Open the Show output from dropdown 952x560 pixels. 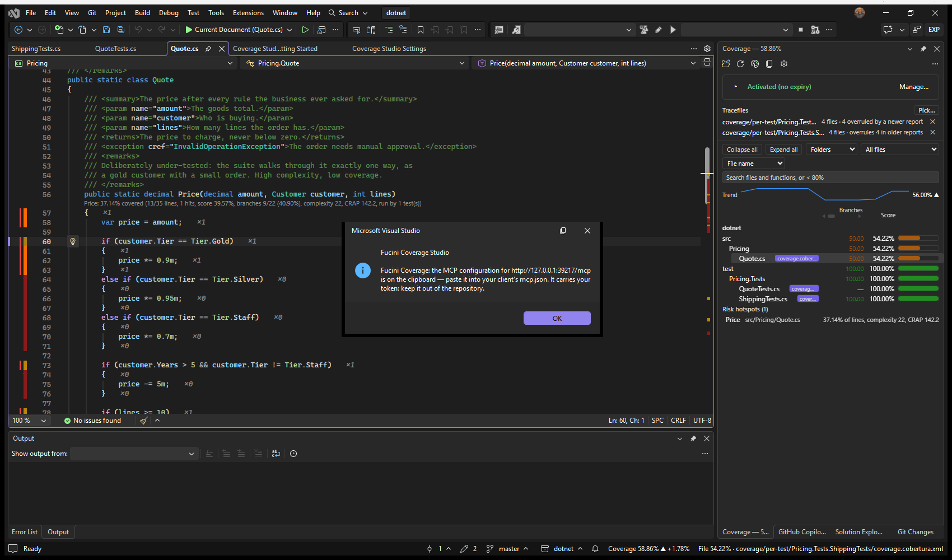tap(133, 454)
